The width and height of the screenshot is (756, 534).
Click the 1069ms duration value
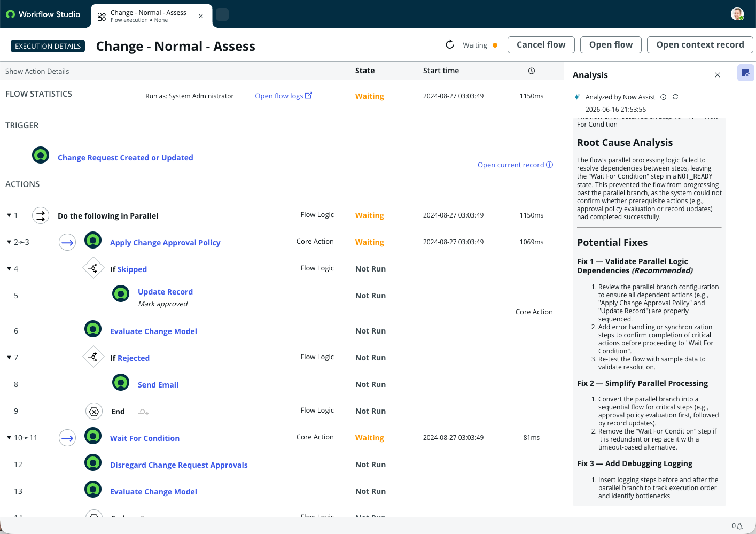tap(532, 242)
